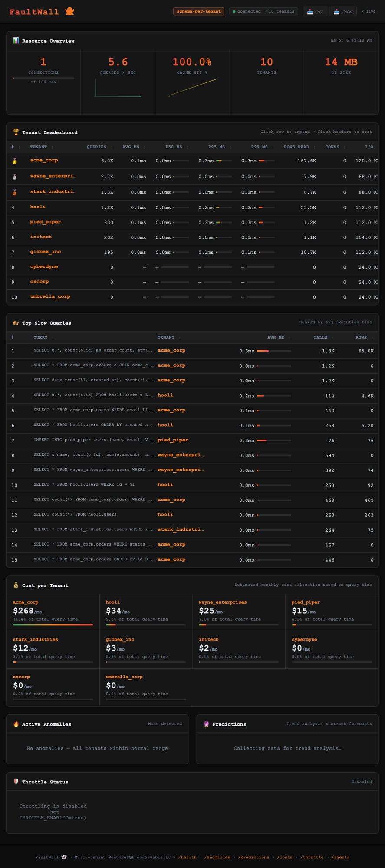385x868 pixels.
Task: Click the pied_piper $15/mo cost card
Action: point(332,613)
